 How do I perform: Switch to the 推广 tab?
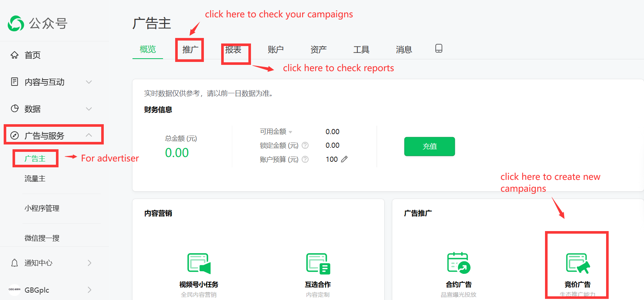190,49
